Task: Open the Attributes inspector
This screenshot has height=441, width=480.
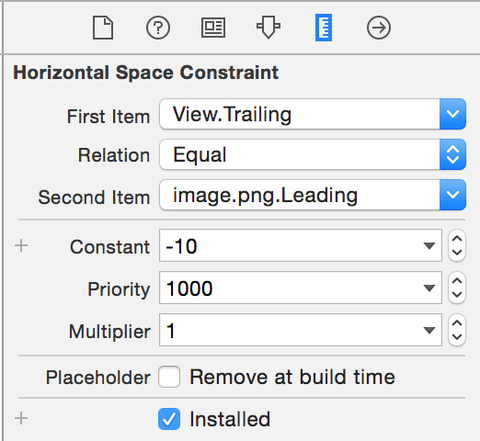Action: 268,27
